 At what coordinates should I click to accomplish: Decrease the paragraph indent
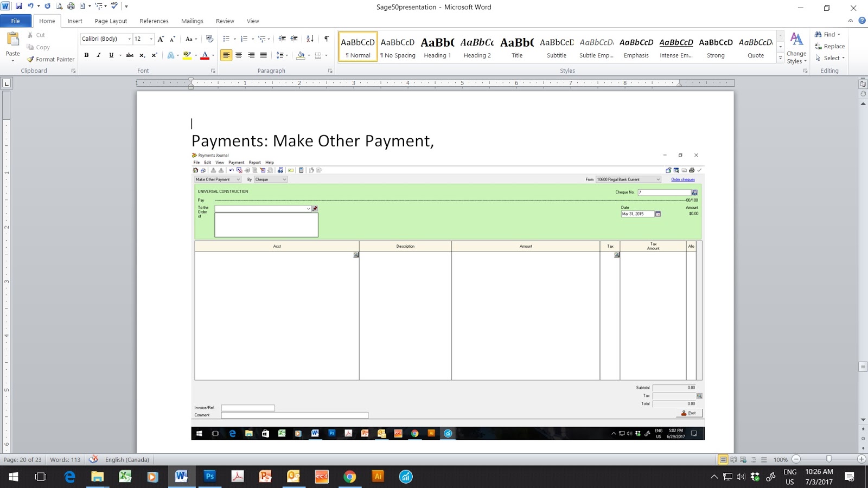[x=282, y=39]
